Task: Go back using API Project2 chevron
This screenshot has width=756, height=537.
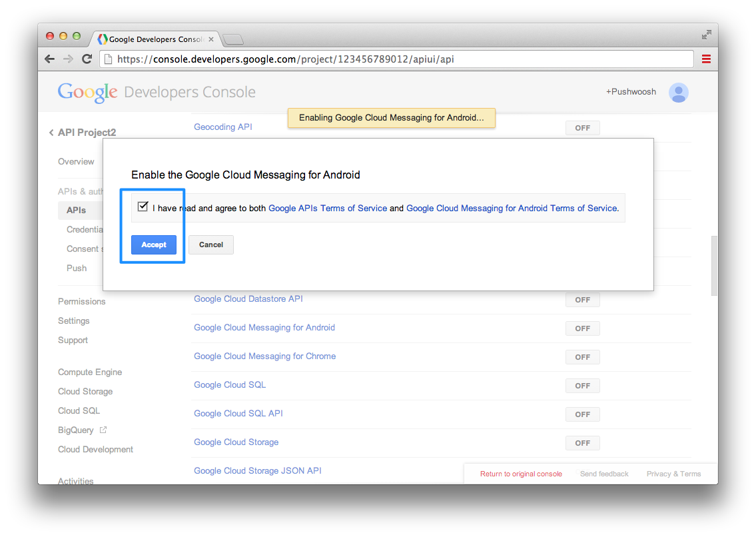Action: pos(51,132)
